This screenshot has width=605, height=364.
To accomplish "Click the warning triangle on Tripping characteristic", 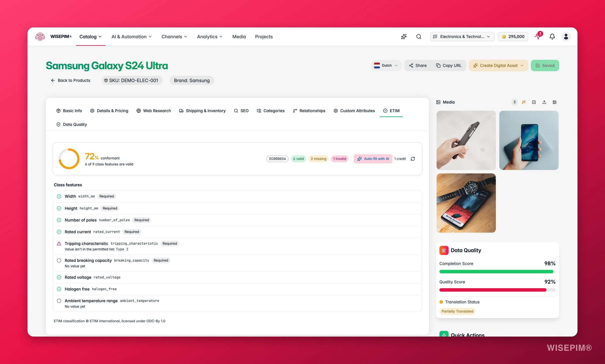I will pyautogui.click(x=59, y=244).
